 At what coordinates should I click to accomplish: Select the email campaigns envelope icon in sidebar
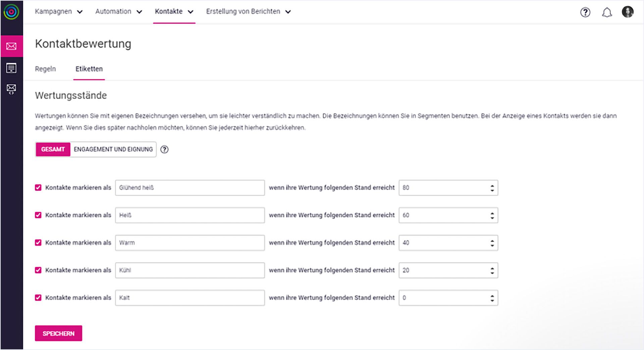[x=11, y=47]
